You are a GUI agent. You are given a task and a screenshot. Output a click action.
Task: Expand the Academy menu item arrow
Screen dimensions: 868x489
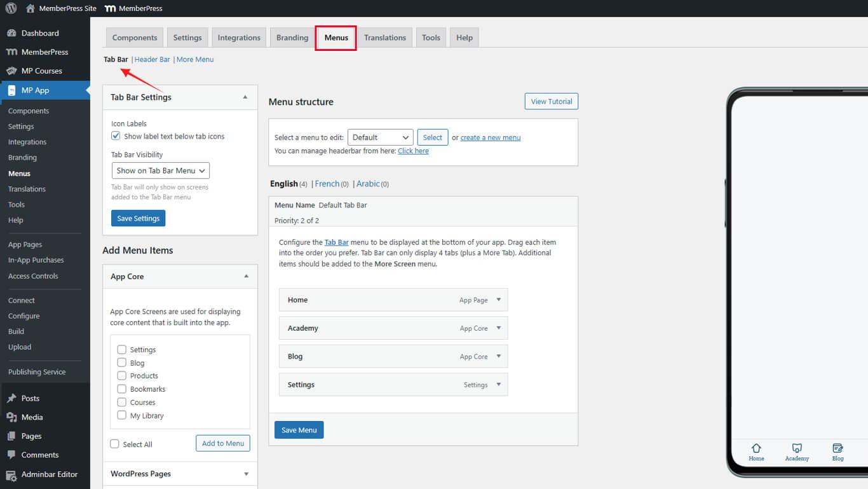[498, 328]
